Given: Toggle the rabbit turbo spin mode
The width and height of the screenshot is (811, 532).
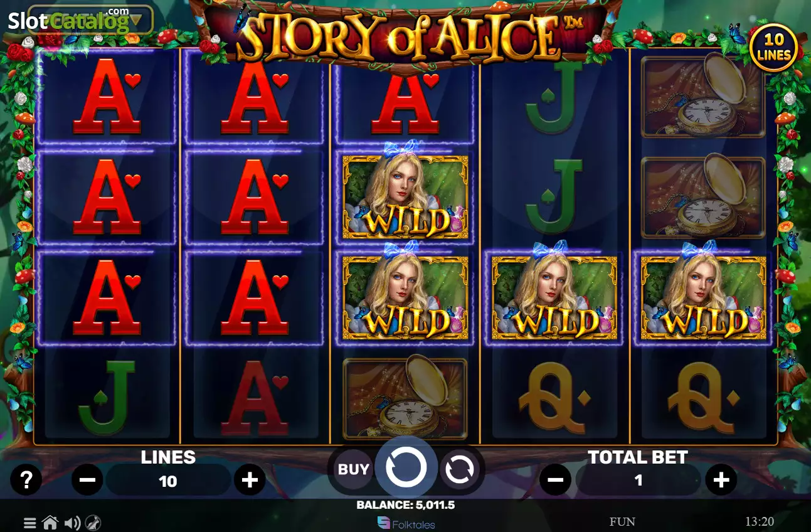Looking at the screenshot, I should 93,523.
